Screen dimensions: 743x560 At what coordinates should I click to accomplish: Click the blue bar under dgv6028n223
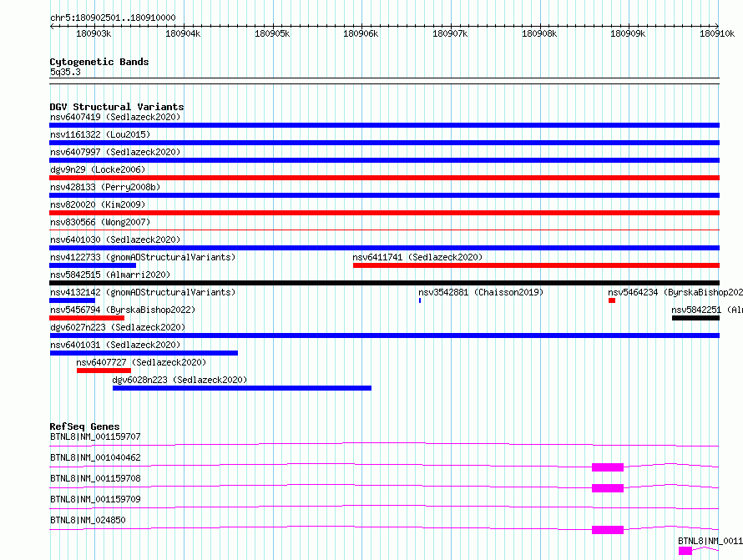pos(242,388)
